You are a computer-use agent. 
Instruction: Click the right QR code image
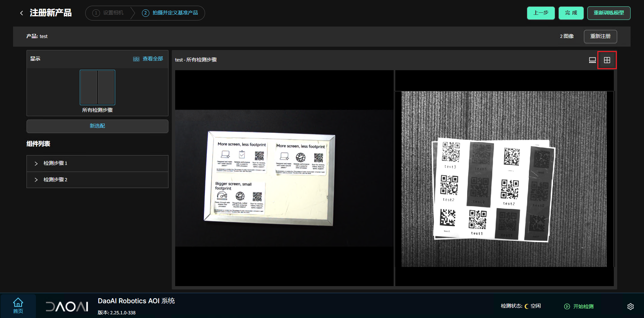(x=504, y=179)
